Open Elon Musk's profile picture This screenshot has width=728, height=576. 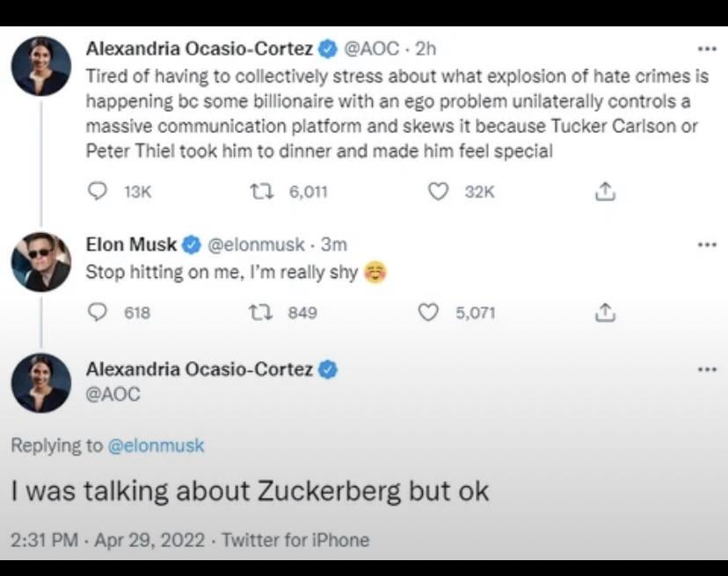(x=41, y=262)
